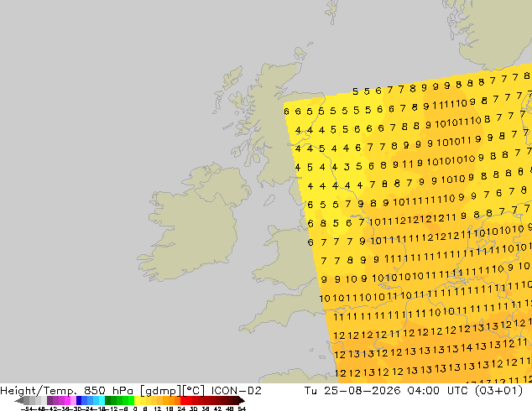This screenshot has height=411, width=532.
Task: Pick the magenta swatch in legend
Action: [x=67, y=401]
